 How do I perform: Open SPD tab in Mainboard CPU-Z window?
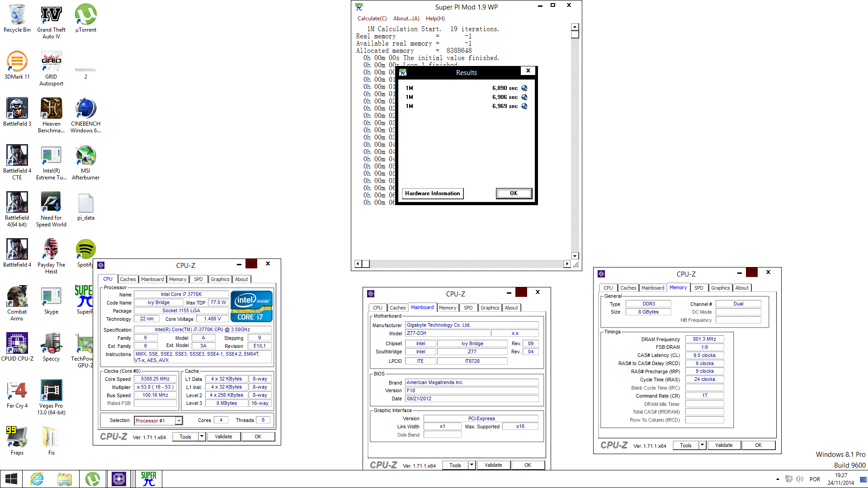tap(468, 308)
